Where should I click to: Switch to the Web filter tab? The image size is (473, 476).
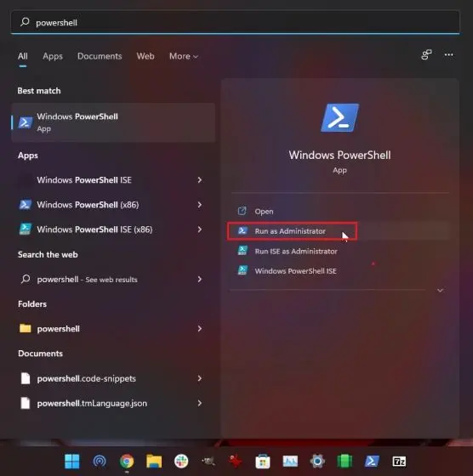click(x=145, y=56)
